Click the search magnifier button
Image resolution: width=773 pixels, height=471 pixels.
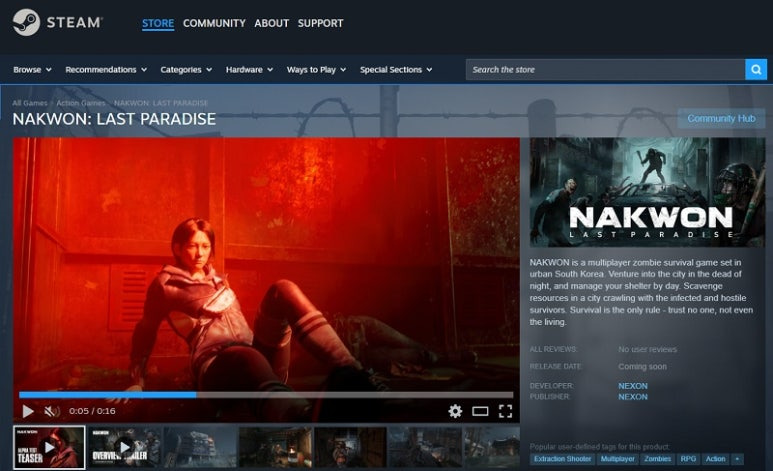[x=756, y=70]
